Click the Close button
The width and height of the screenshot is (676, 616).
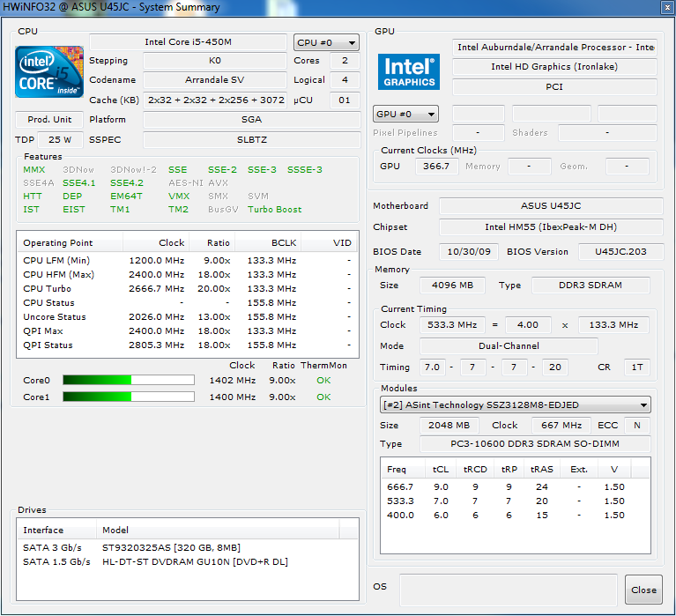[643, 590]
